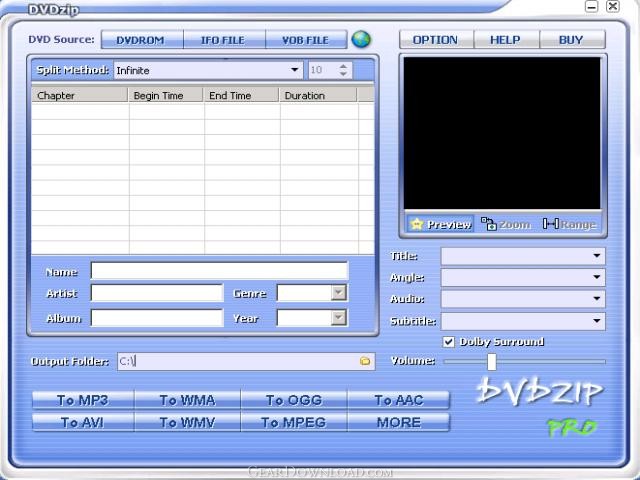Screen dimensions: 640x480
Task: Click the Volume slider handle
Action: tap(492, 362)
